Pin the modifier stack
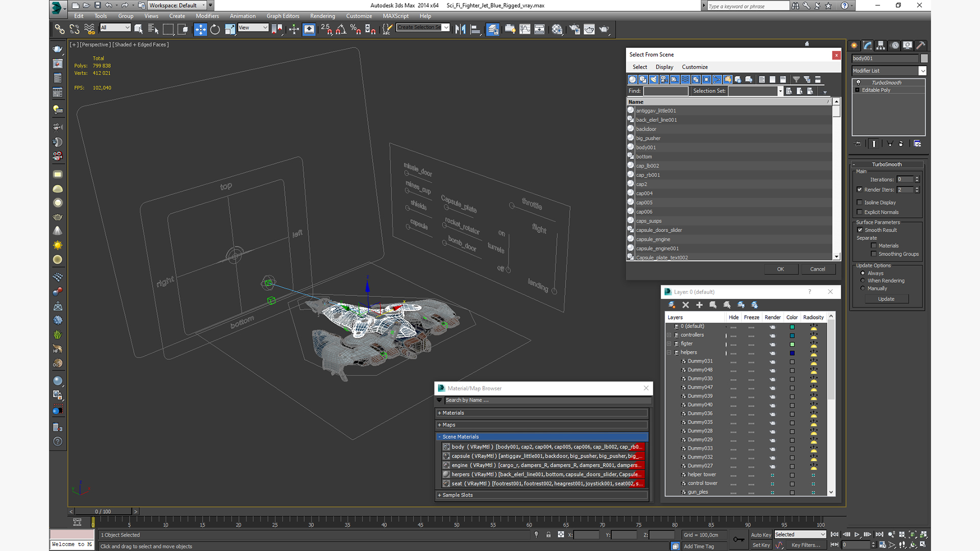 (857, 144)
